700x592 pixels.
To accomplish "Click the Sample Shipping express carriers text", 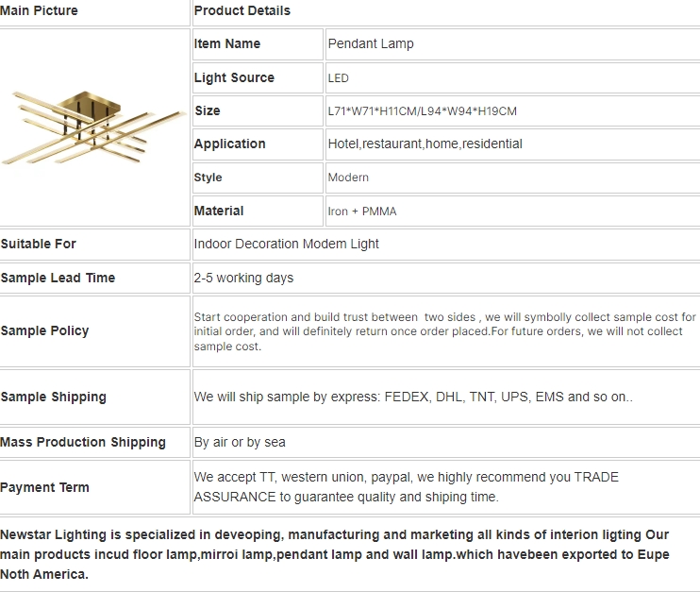I will click(x=413, y=397).
